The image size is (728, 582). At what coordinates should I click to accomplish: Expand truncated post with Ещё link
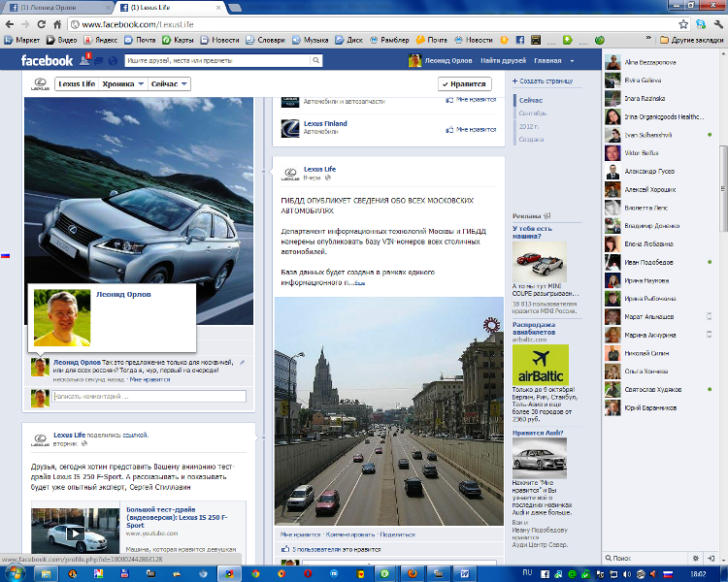pos(360,283)
